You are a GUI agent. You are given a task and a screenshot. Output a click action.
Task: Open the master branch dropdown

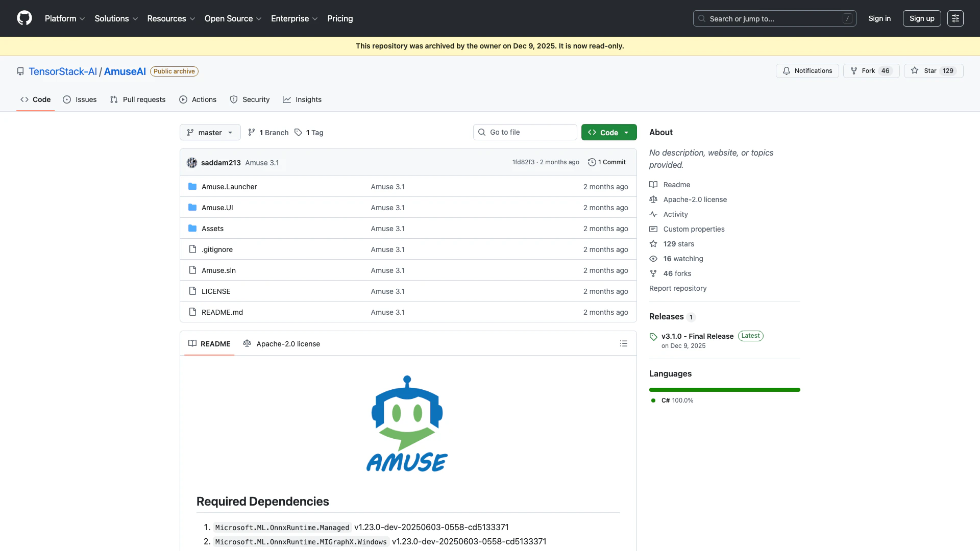pos(210,133)
